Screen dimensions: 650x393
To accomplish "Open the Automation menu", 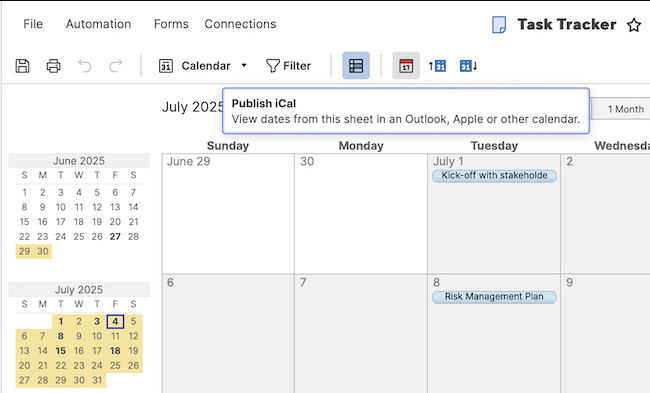I will click(x=98, y=24).
